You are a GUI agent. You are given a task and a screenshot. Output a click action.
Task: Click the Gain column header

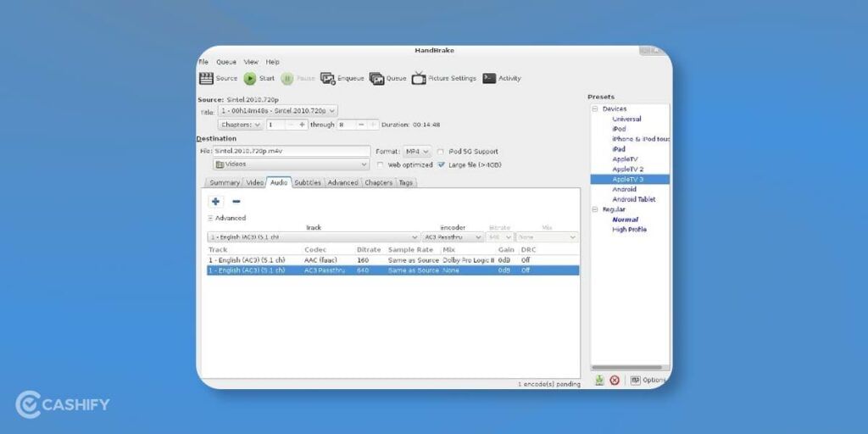[x=506, y=250]
